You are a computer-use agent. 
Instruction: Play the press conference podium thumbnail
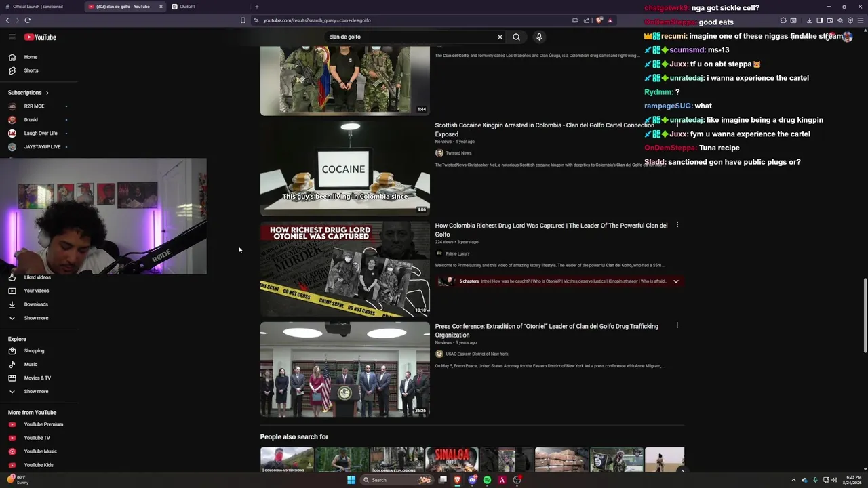coord(345,369)
